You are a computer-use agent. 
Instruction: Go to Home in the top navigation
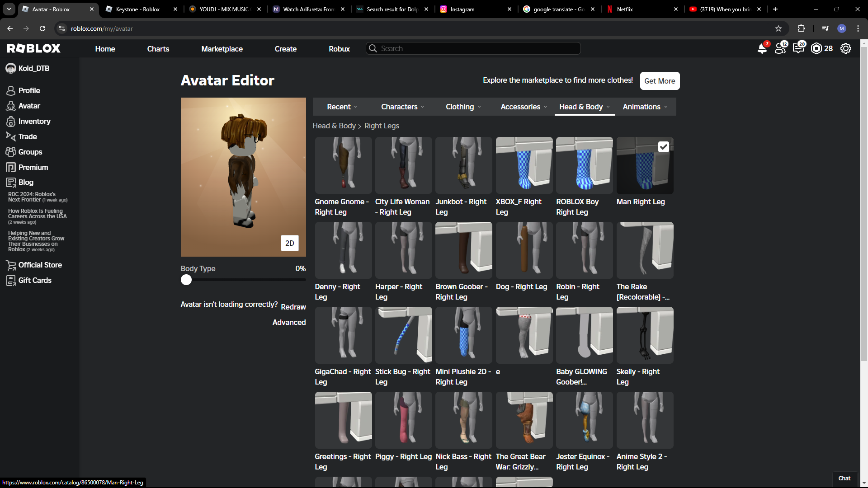pos(105,49)
